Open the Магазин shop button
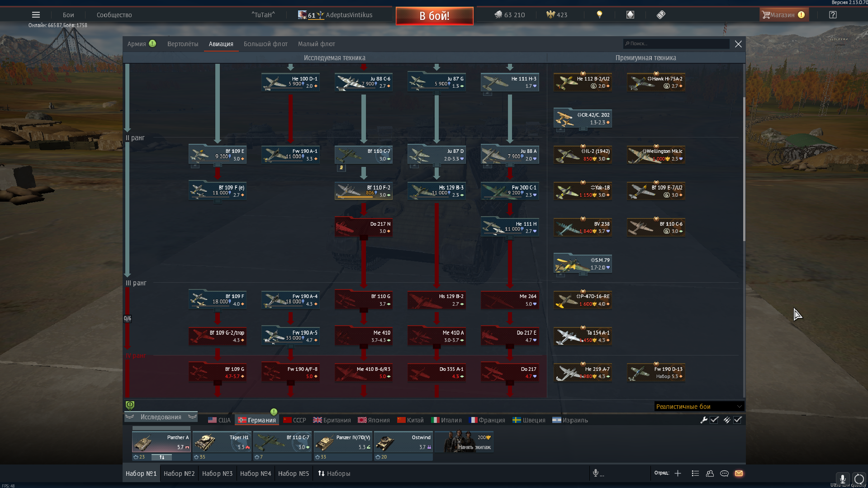 tap(784, 15)
